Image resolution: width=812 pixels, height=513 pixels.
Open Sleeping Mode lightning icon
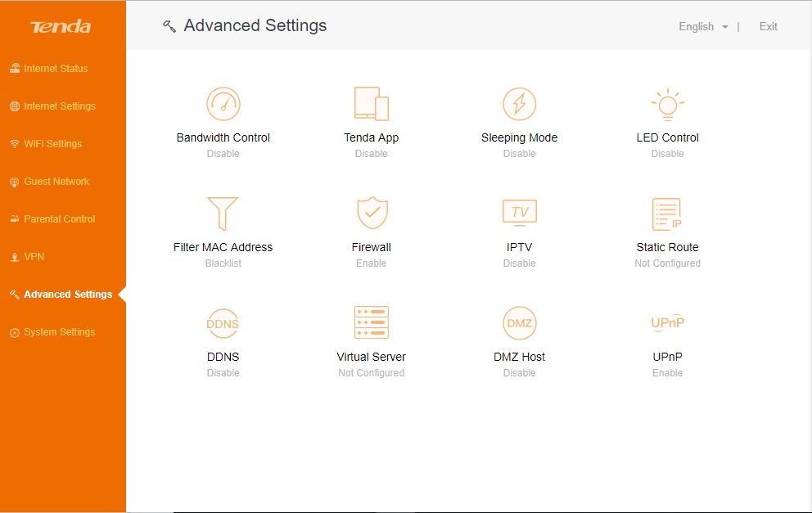(x=520, y=104)
